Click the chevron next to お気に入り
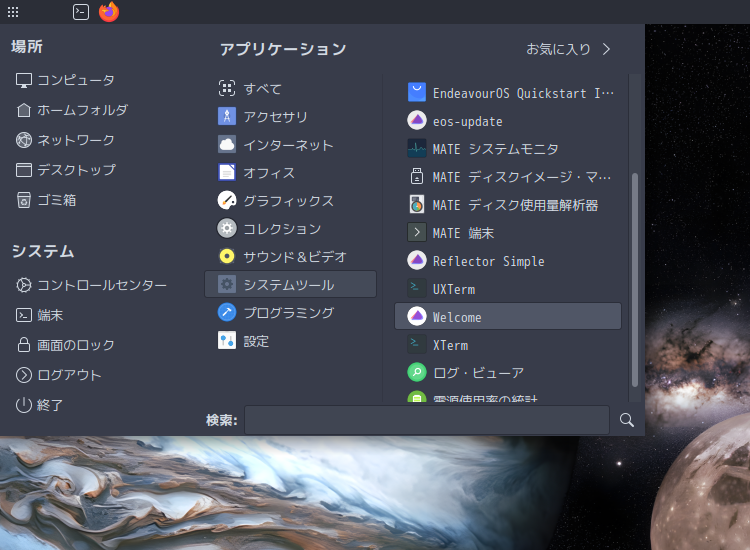The width and height of the screenshot is (750, 550). point(607,49)
